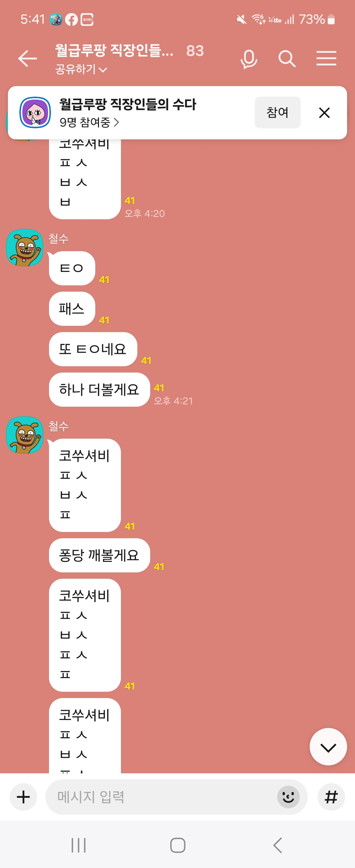The height and width of the screenshot is (868, 355).
Task: Open chat search with the magnifier icon
Action: click(x=287, y=59)
